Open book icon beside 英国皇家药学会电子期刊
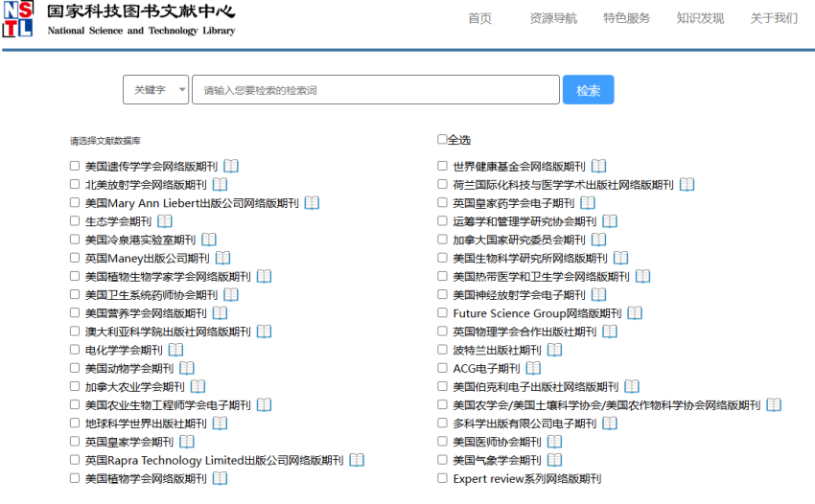The image size is (815, 504). [x=588, y=202]
